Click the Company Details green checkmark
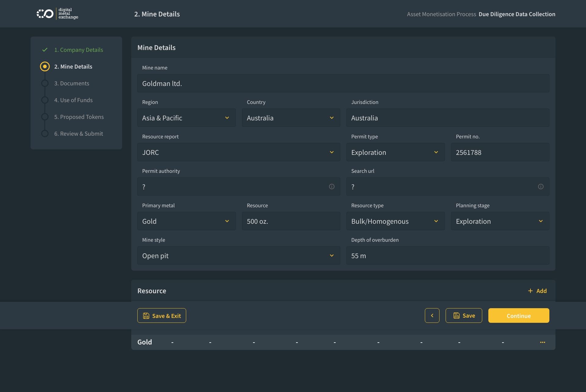This screenshot has height=392, width=586. click(x=45, y=50)
